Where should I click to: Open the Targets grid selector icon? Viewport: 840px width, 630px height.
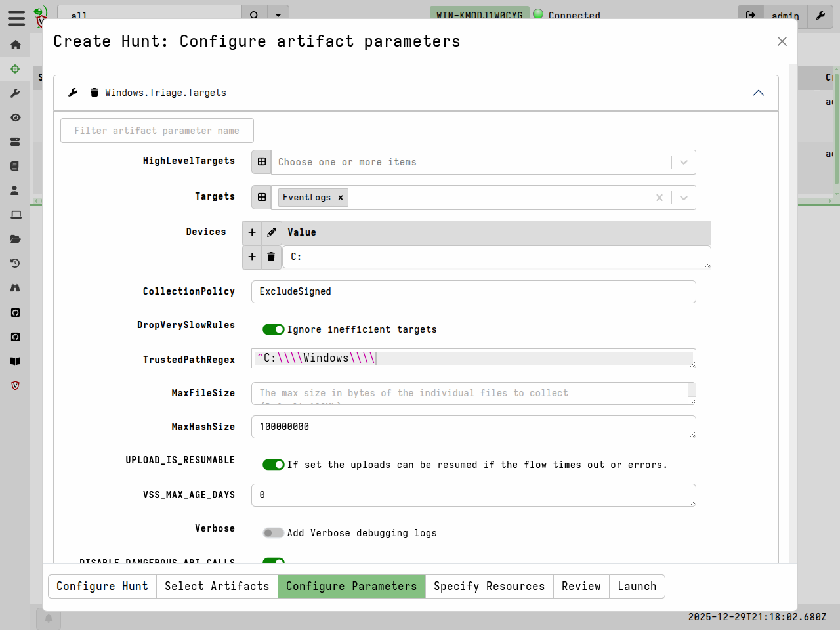click(262, 198)
